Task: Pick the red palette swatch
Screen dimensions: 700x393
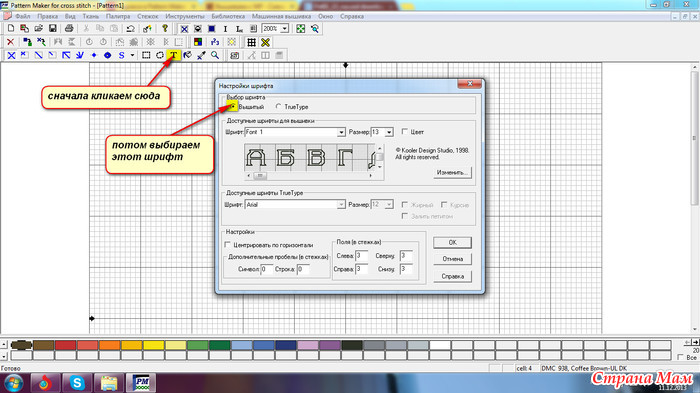Action: 65,345
